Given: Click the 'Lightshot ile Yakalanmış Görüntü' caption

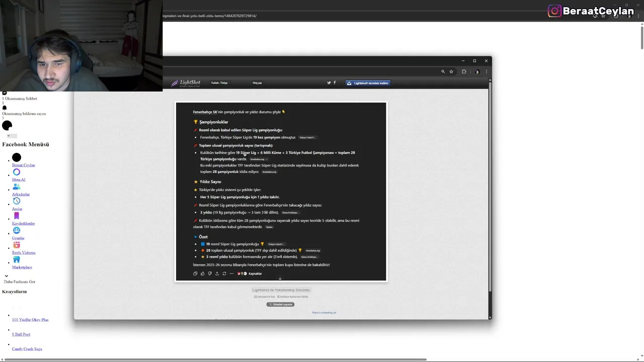Looking at the screenshot, I should coord(281,290).
